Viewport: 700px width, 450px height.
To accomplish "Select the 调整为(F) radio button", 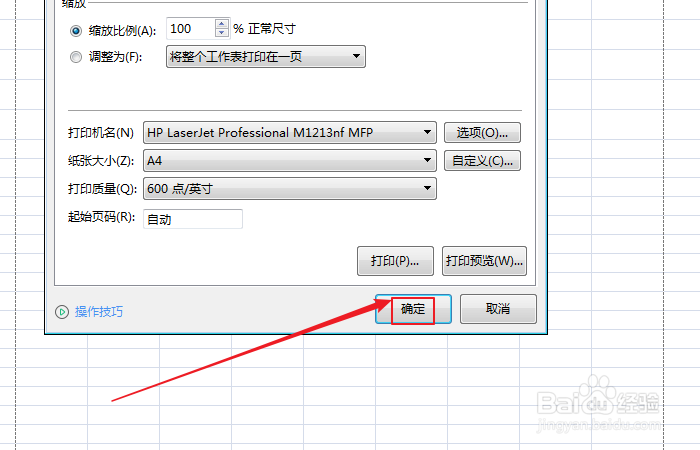I will (76, 57).
